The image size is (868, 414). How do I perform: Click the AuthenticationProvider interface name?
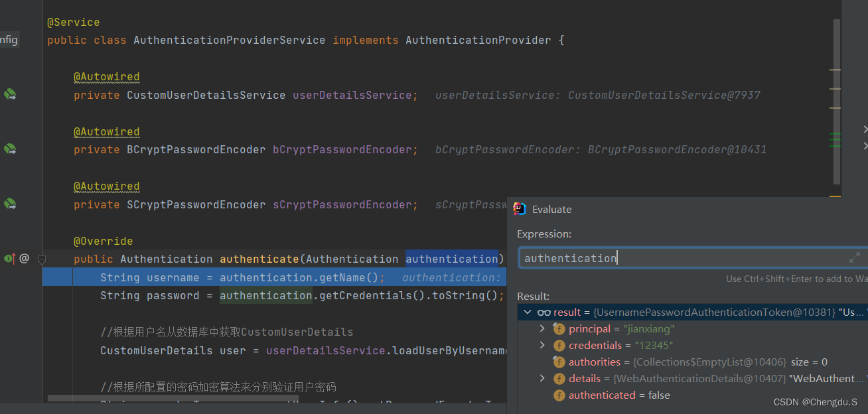(478, 40)
